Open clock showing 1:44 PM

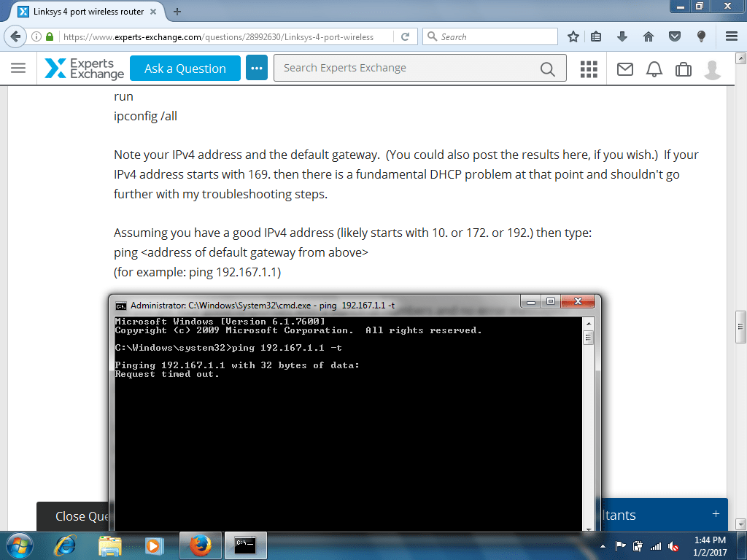coord(710,546)
